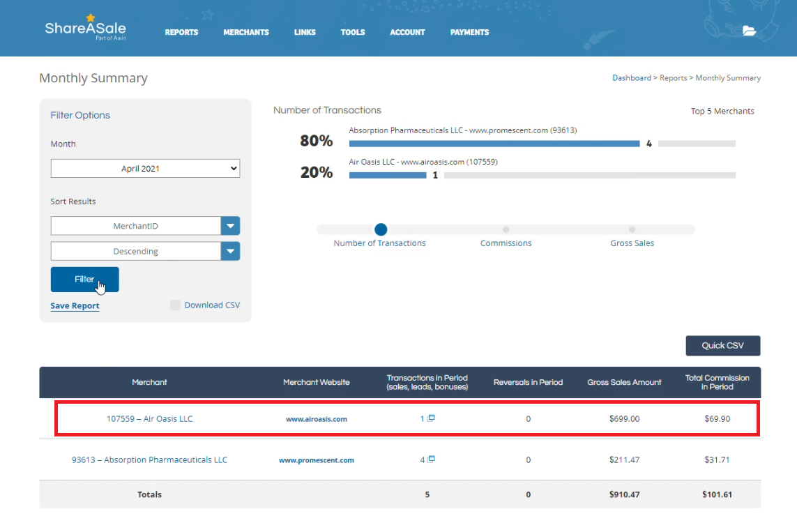797x532 pixels.
Task: Click the Gross Sales Amount column header
Action: [x=624, y=382]
